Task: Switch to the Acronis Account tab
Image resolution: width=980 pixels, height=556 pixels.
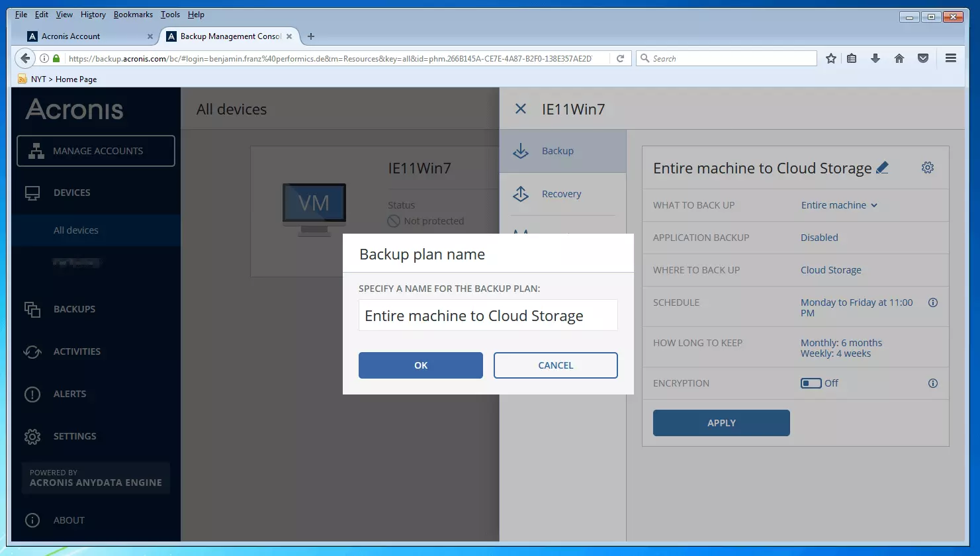Action: tap(71, 36)
